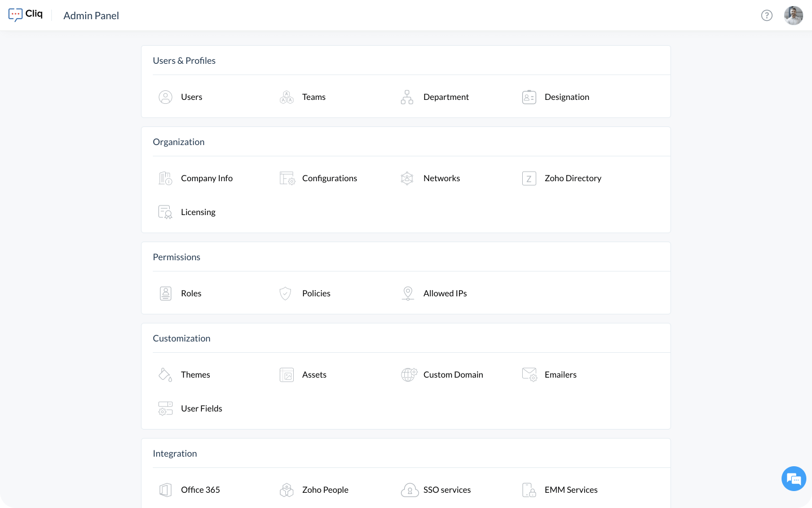Viewport: 812px width, 508px height.
Task: Open Company Info settings
Action: (x=206, y=178)
